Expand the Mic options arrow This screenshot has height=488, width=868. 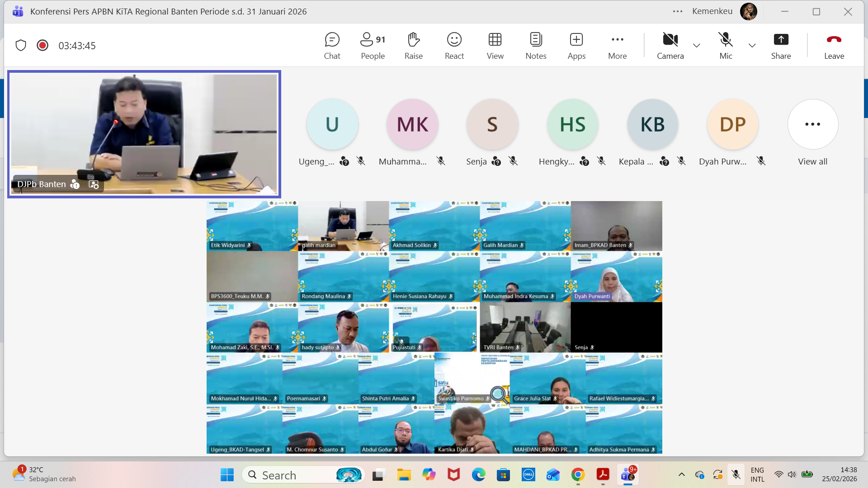tap(752, 45)
